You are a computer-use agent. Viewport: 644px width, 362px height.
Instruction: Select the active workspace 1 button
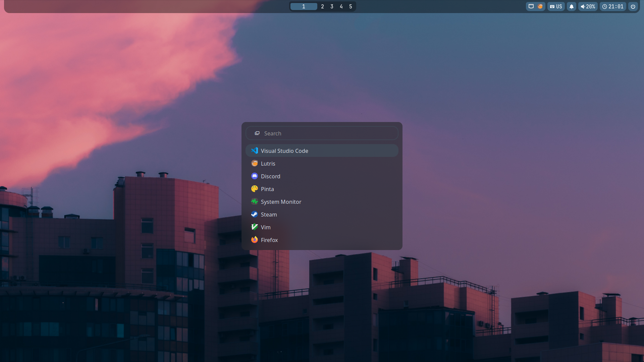click(304, 6)
